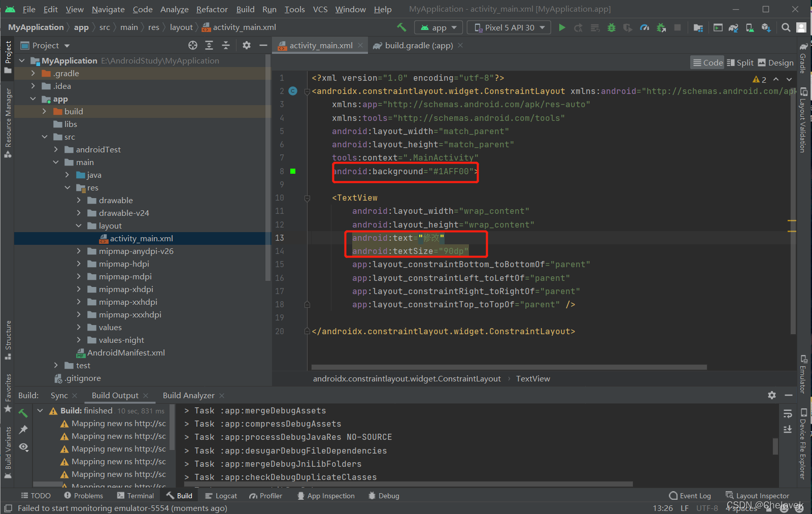Pin the Build Output tab
The image size is (812, 514).
23,430
